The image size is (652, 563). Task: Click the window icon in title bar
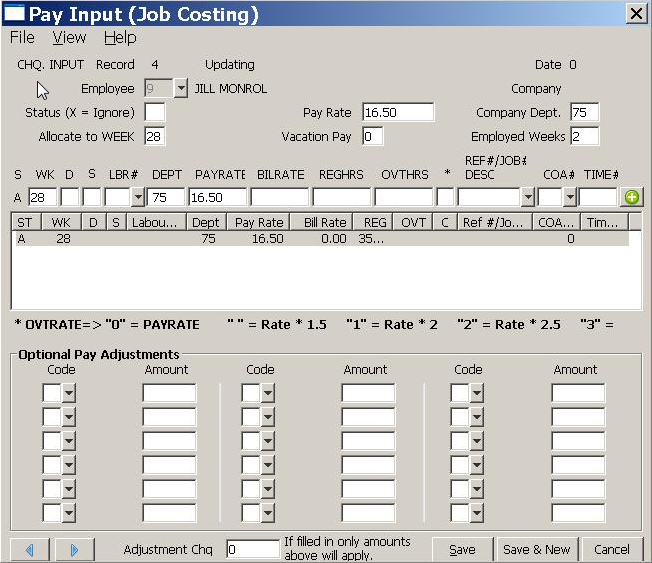coord(14,13)
